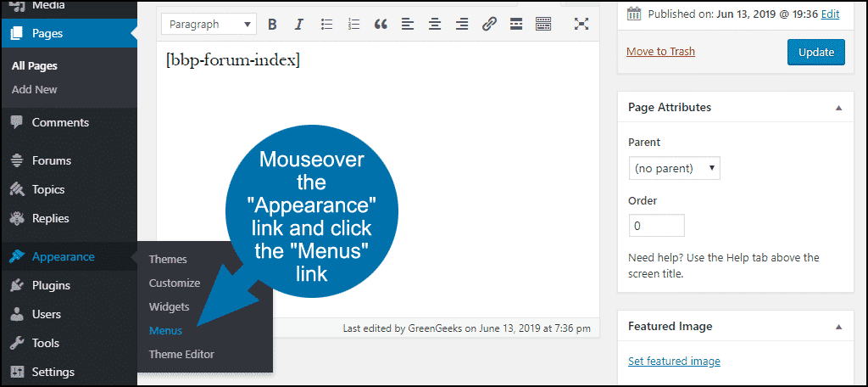Open the Forums menu label
The height and width of the screenshot is (387, 868).
(52, 160)
